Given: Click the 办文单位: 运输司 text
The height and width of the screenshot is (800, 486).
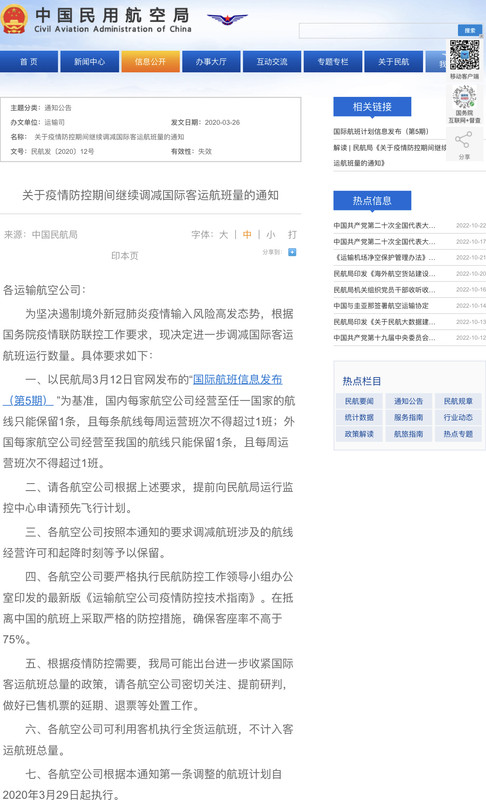Looking at the screenshot, I should [37, 122].
